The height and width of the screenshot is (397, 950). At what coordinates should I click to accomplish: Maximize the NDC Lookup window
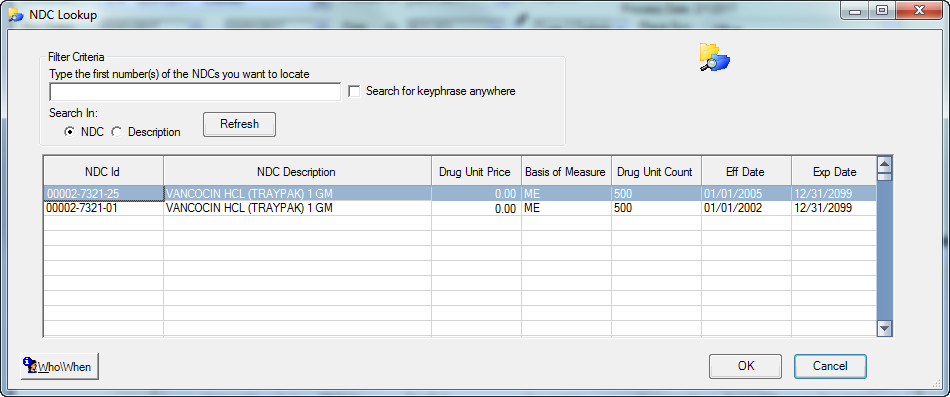click(x=882, y=10)
